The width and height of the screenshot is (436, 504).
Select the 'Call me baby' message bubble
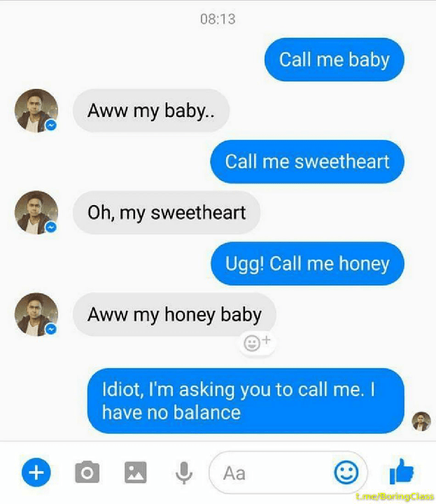pyautogui.click(x=334, y=59)
